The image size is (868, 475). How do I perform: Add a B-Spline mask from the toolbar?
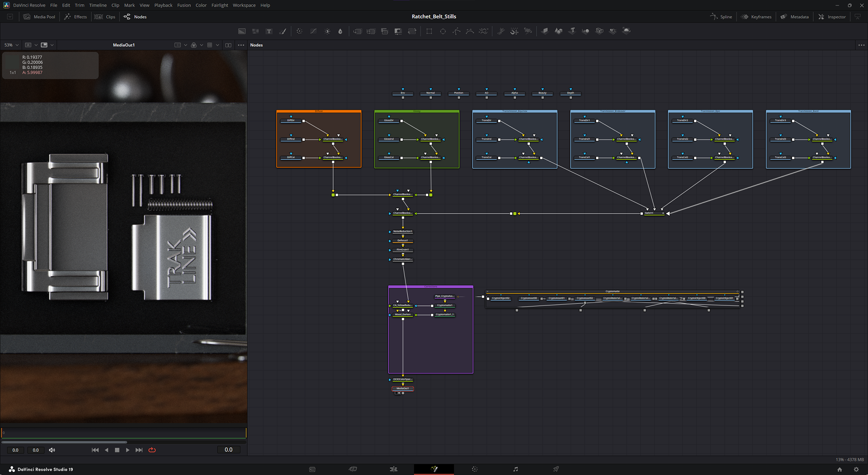tap(470, 31)
